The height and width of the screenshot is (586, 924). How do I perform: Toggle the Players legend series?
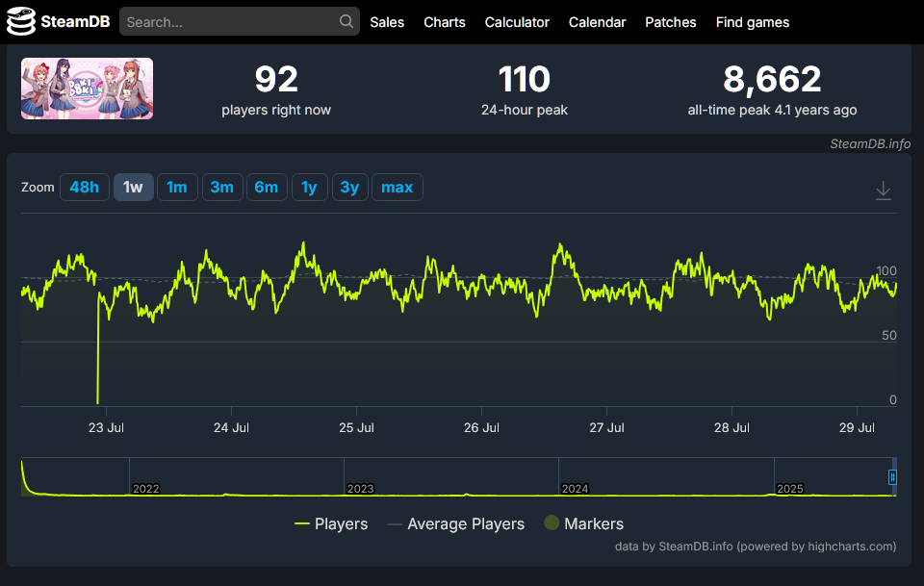pos(331,523)
